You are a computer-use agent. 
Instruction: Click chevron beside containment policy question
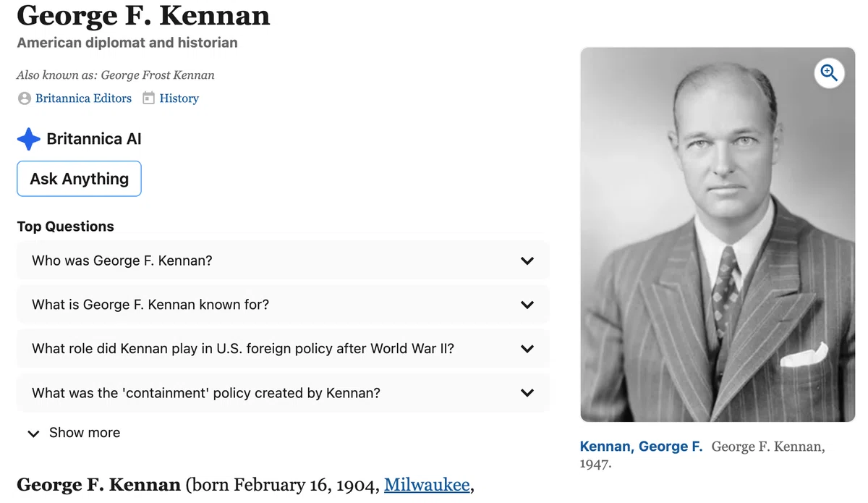click(527, 393)
